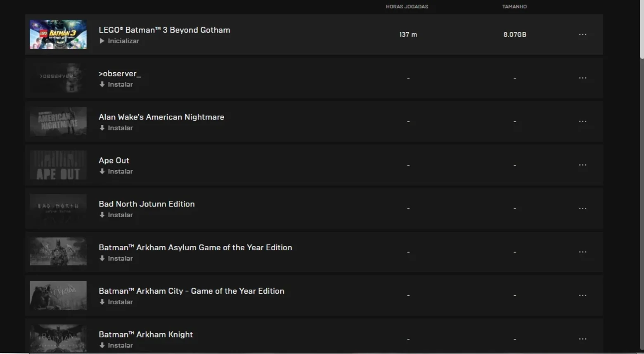The width and height of the screenshot is (644, 354).
Task: Sort list by HORAS JOGADAS column header
Action: pos(407,7)
